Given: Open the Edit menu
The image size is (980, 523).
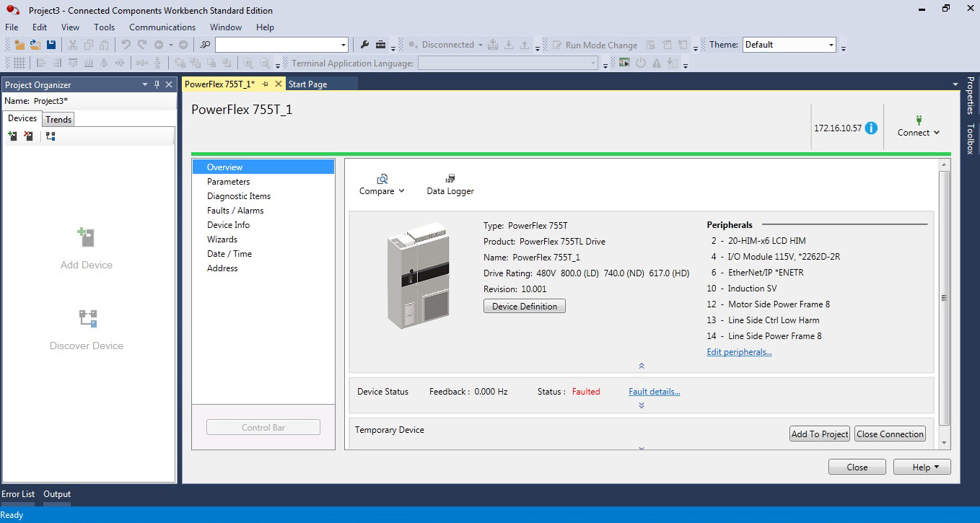Looking at the screenshot, I should point(40,27).
